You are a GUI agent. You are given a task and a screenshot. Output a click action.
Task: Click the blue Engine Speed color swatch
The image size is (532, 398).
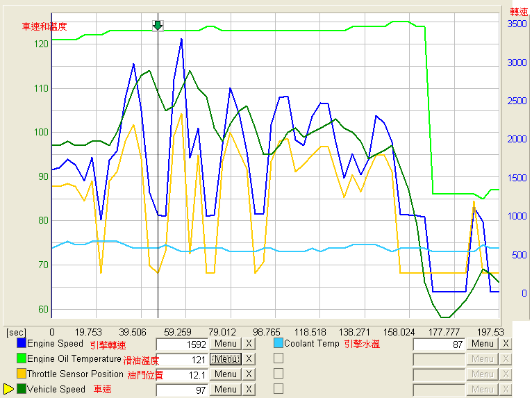[22, 343]
